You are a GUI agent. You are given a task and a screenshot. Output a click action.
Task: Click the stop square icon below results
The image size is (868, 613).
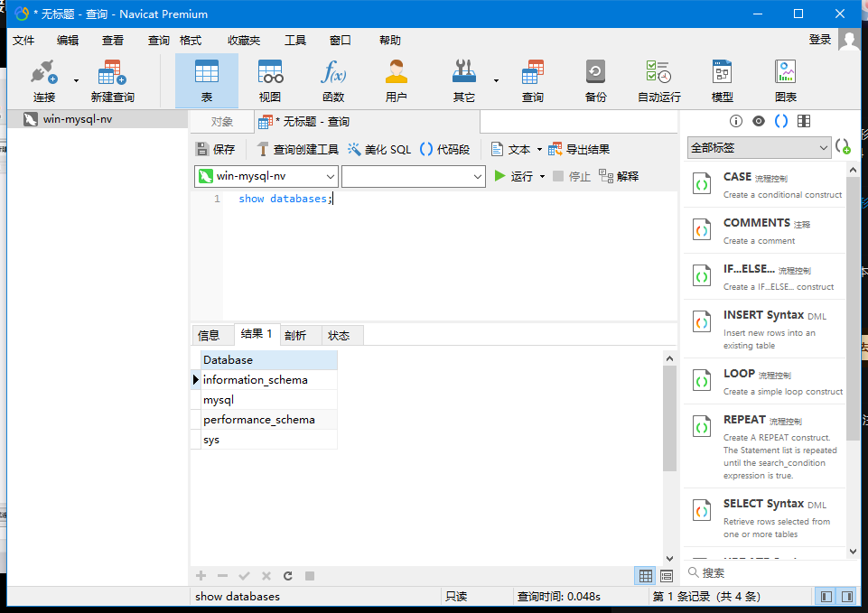(310, 576)
